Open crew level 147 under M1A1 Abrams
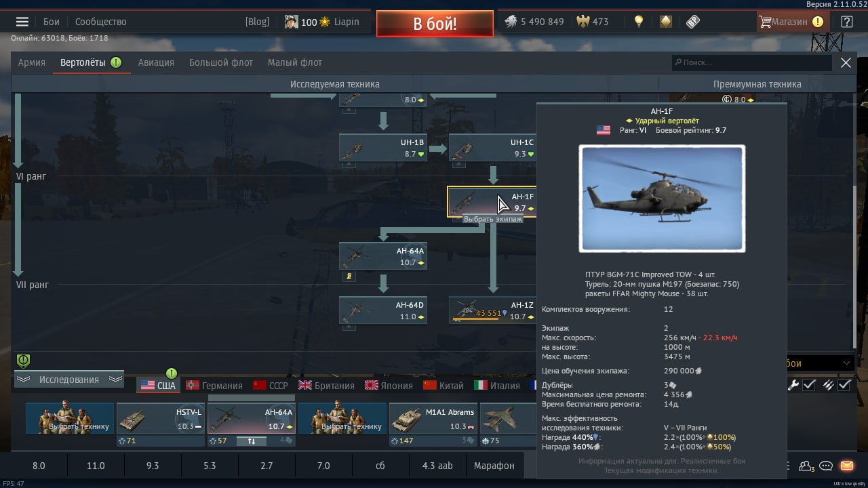Image resolution: width=868 pixels, height=488 pixels. pos(401,441)
